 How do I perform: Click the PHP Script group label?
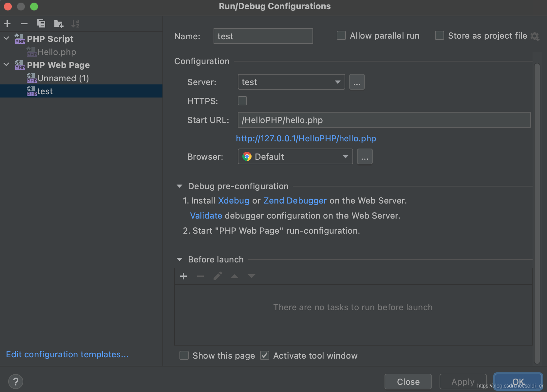[50, 39]
